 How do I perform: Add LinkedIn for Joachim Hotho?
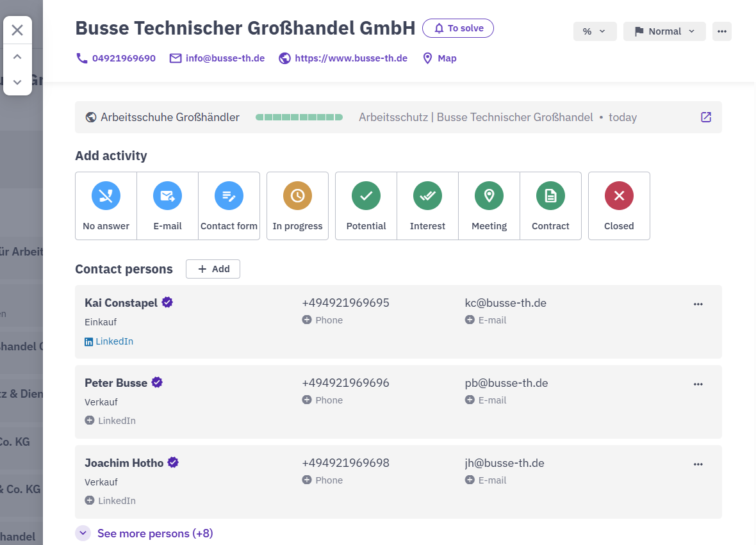coord(110,501)
